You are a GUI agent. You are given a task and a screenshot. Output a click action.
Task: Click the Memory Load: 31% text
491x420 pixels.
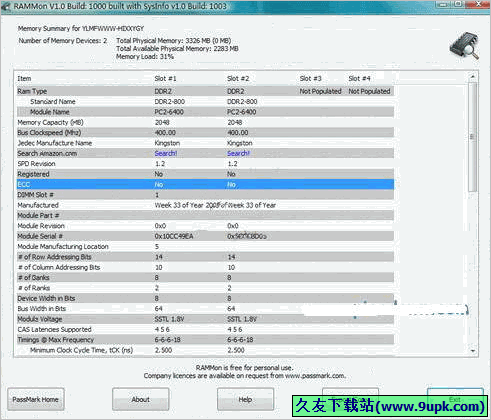(145, 57)
